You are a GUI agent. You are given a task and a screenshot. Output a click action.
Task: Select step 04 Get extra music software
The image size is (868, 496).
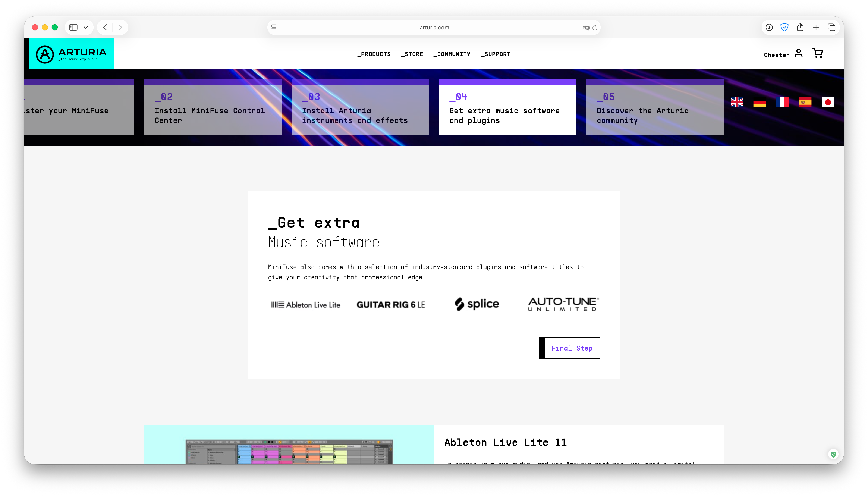pos(507,108)
